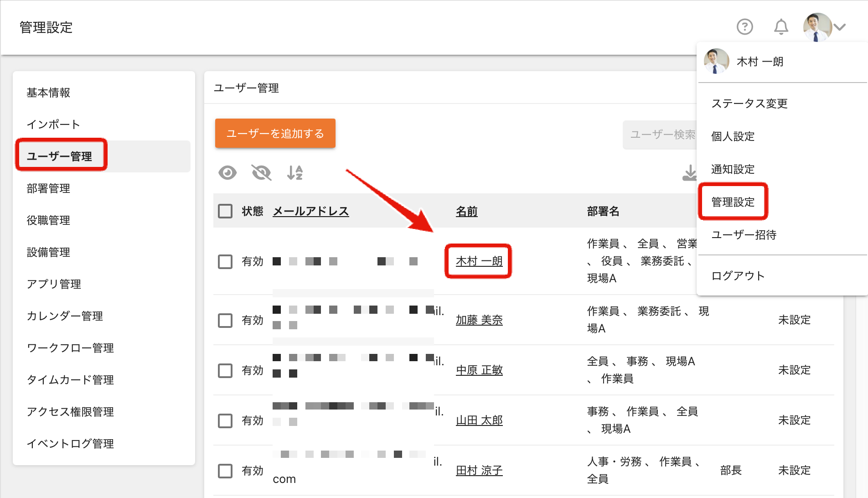Screen dimensions: 868x498
Task: Open the notifications bell icon
Action: 781,27
